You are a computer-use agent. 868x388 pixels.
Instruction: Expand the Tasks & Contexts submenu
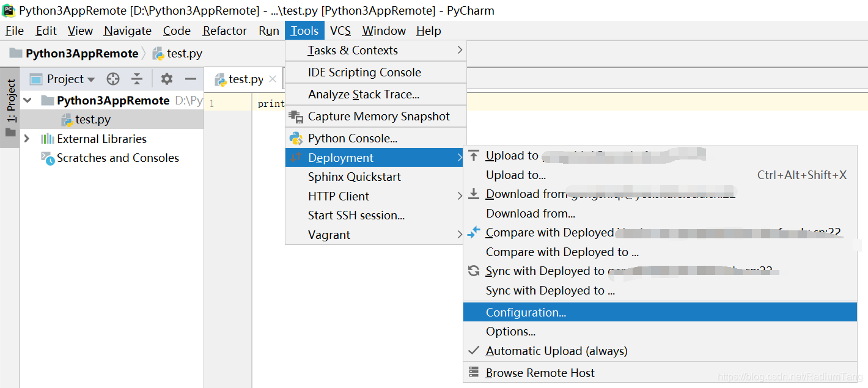[x=460, y=50]
